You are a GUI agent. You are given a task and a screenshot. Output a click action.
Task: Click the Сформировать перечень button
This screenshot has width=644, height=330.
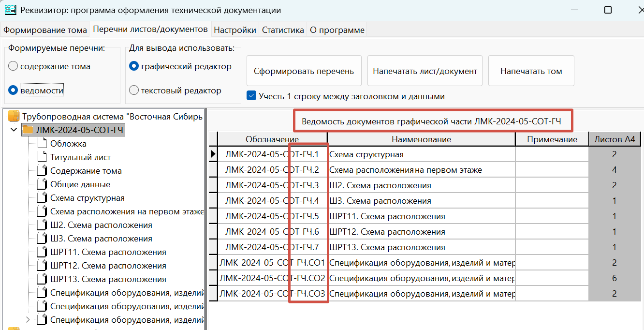[304, 71]
